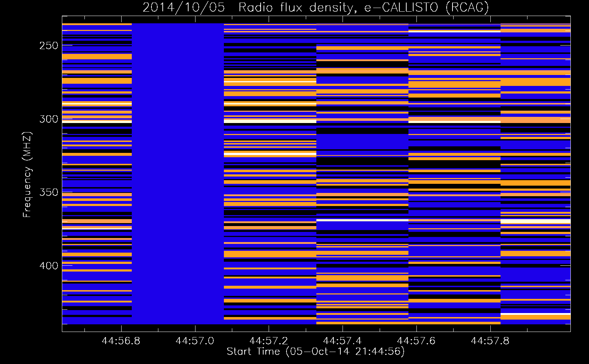Viewport: 589px width, 364px height.
Task: Click the 250 frequency tick label
Action: (x=49, y=46)
